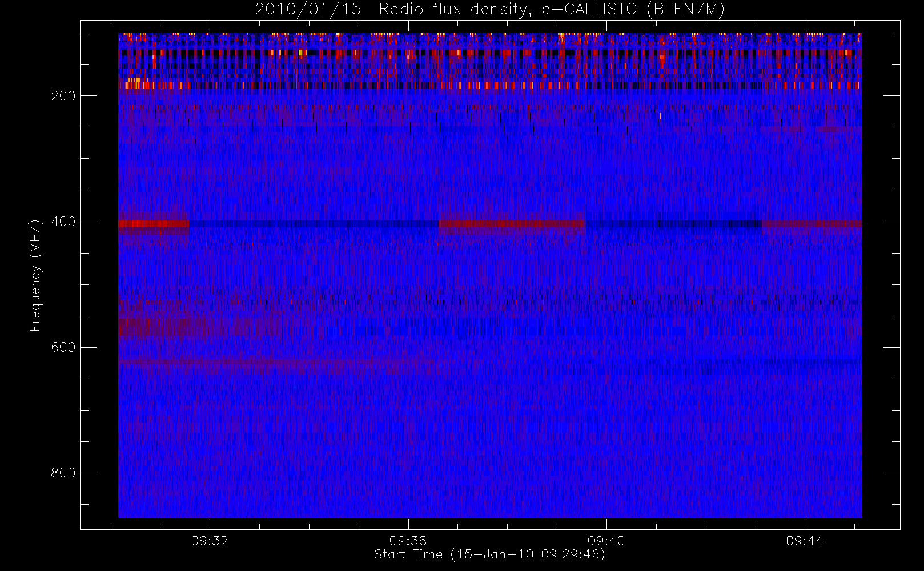The width and height of the screenshot is (924, 571).
Task: Click the 09:44 time tick label
Action: coord(804,541)
